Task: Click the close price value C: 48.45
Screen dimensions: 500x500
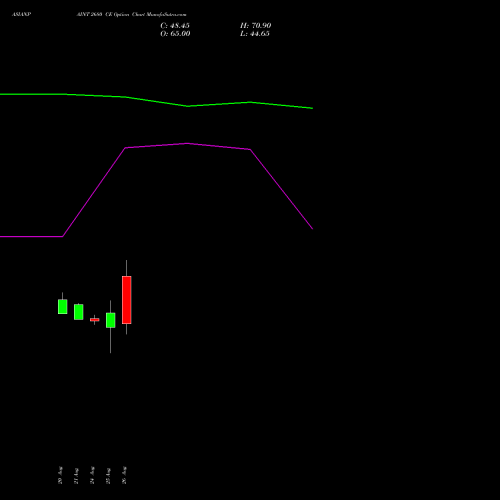Action: click(175, 26)
